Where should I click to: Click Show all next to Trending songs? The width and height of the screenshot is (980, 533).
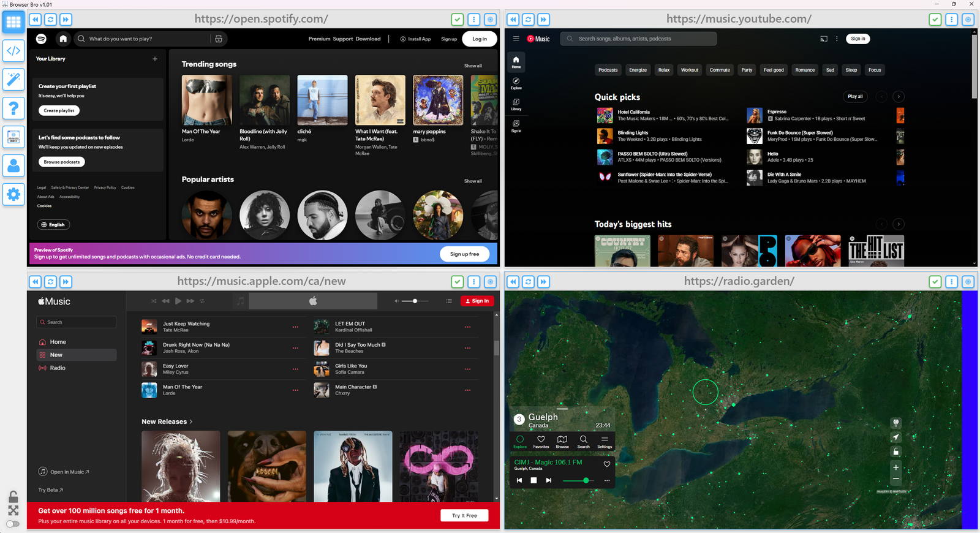tap(473, 66)
